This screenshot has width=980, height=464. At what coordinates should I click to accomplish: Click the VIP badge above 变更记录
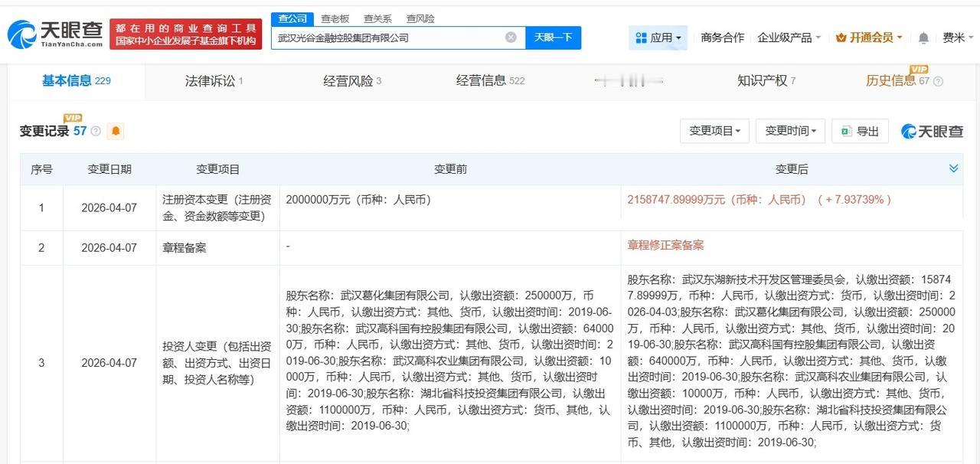point(73,117)
